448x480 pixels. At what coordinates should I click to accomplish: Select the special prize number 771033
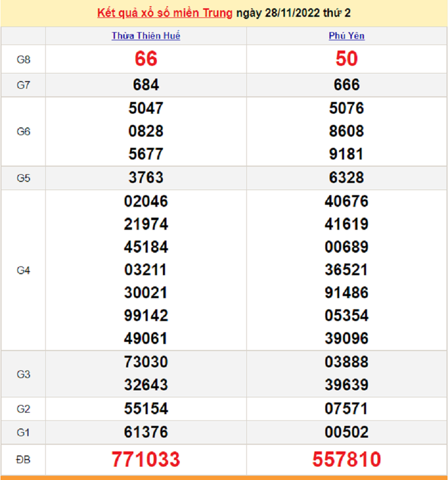pyautogui.click(x=146, y=459)
